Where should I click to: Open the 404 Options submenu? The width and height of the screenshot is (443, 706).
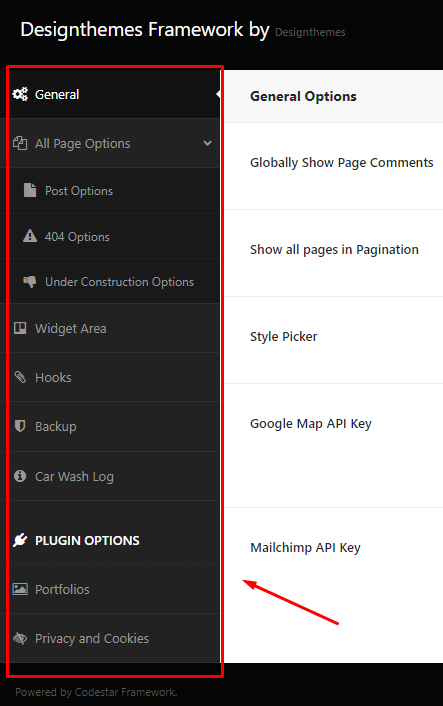[114, 236]
